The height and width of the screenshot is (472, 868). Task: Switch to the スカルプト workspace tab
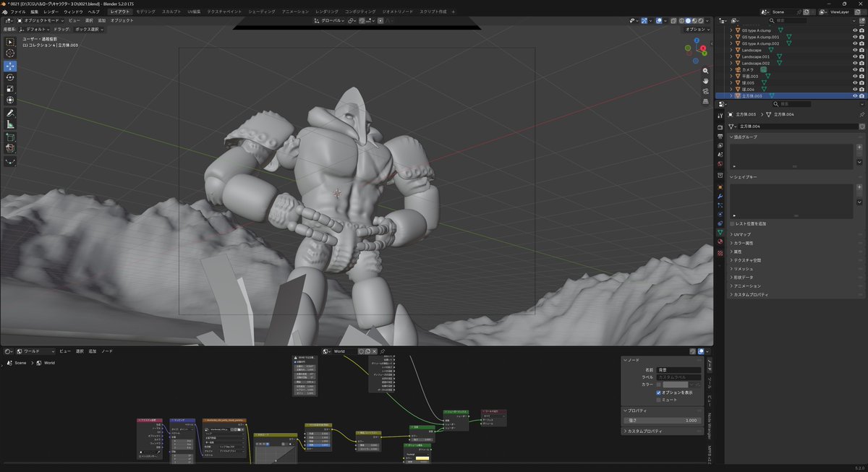(x=171, y=12)
